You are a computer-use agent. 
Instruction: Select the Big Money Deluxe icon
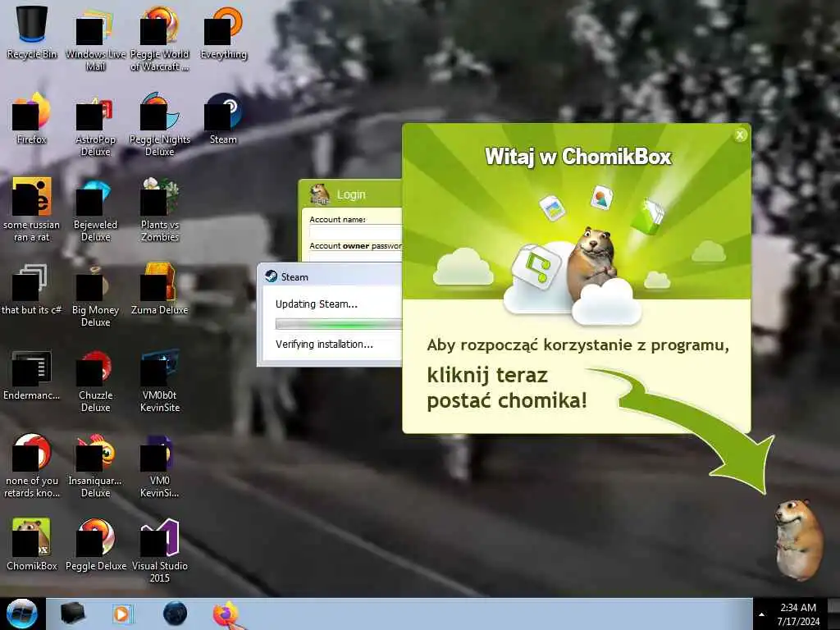[95, 294]
